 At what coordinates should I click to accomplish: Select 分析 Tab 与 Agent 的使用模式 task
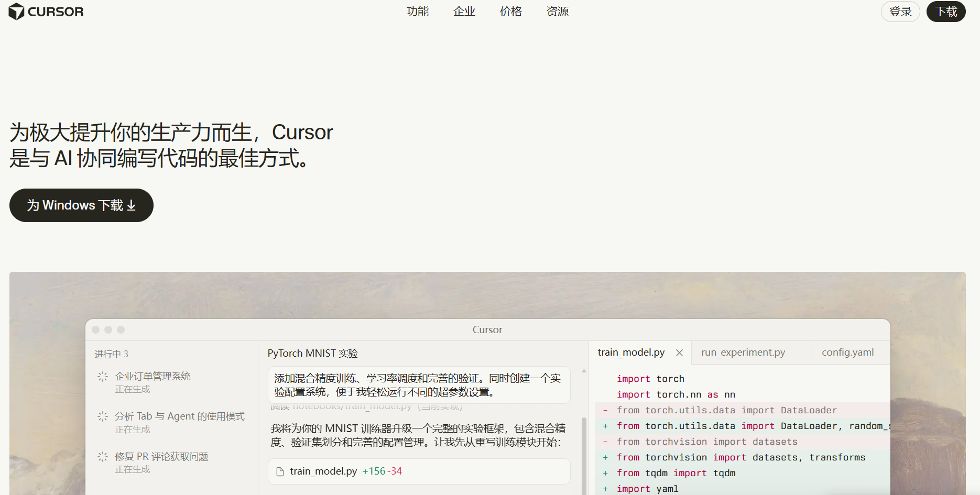coord(180,416)
